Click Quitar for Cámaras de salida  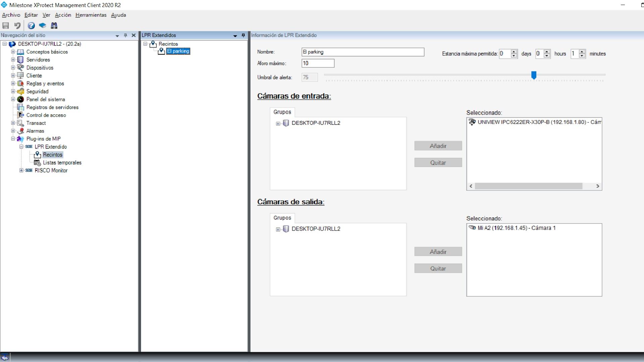point(438,268)
